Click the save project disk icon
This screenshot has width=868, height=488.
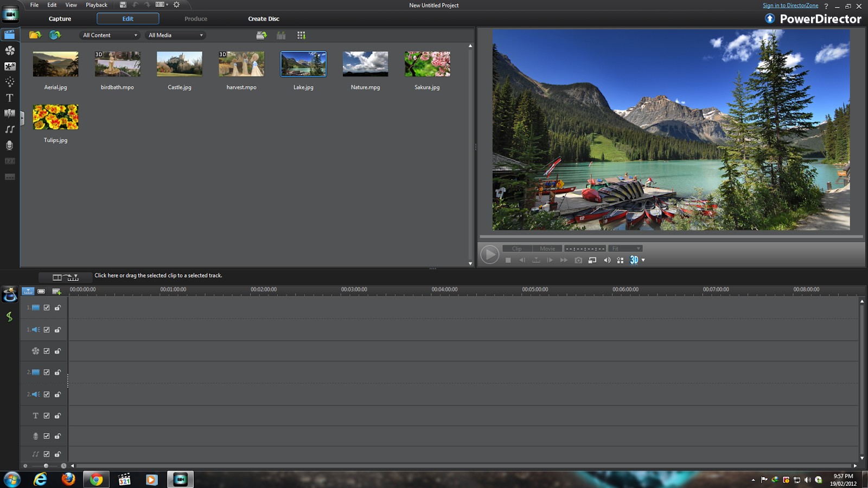tap(123, 5)
